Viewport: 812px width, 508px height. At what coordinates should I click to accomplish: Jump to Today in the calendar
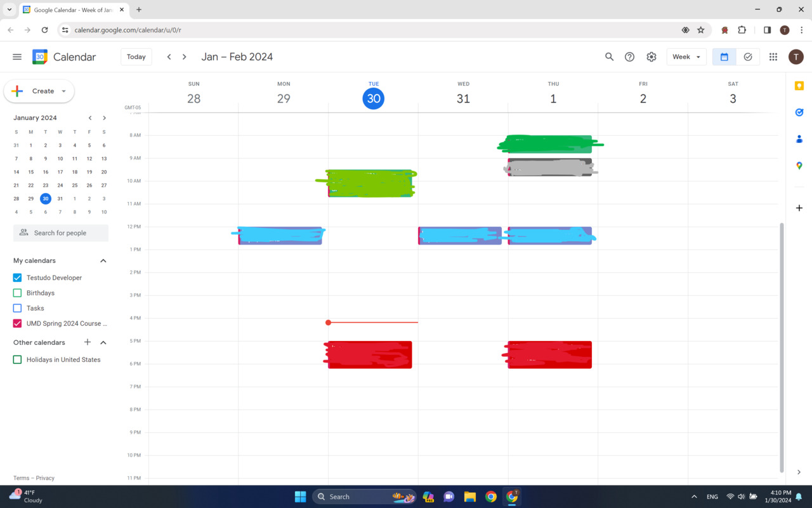pos(136,57)
